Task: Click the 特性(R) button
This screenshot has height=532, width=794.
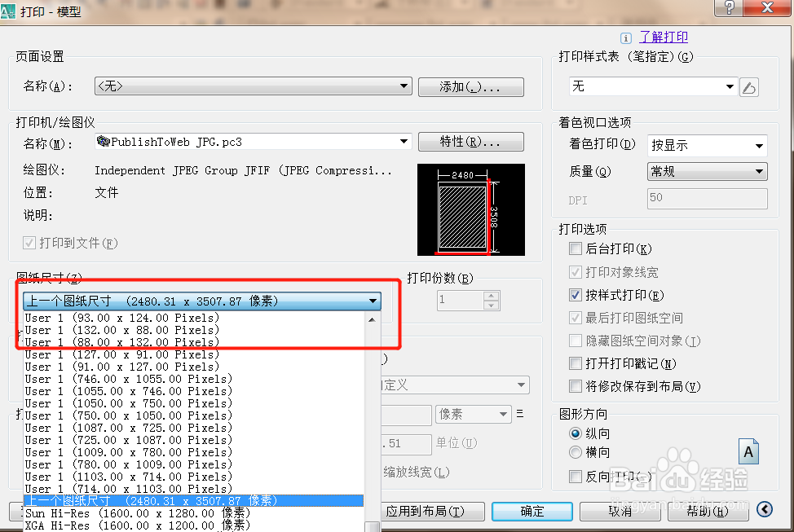Action: (x=471, y=142)
